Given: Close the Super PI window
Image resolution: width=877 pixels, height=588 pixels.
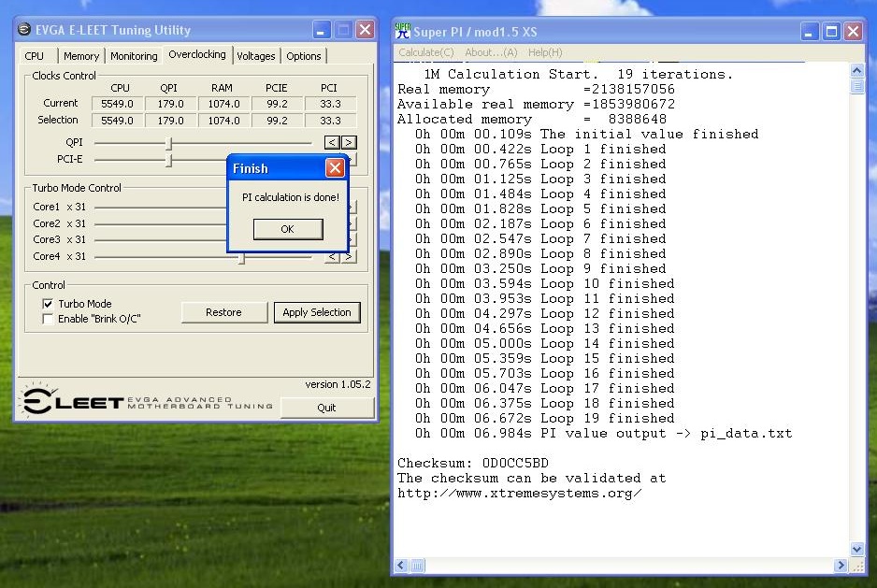Looking at the screenshot, I should pyautogui.click(x=854, y=32).
